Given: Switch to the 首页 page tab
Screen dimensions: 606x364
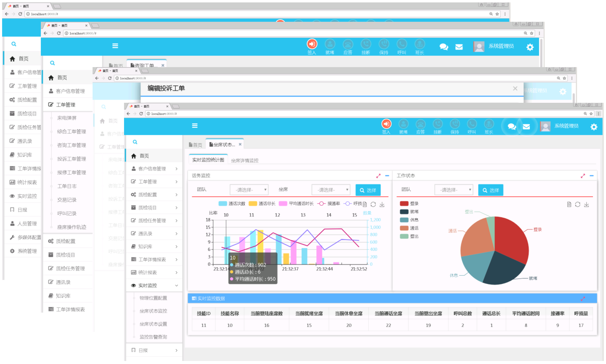Looking at the screenshot, I should [195, 145].
